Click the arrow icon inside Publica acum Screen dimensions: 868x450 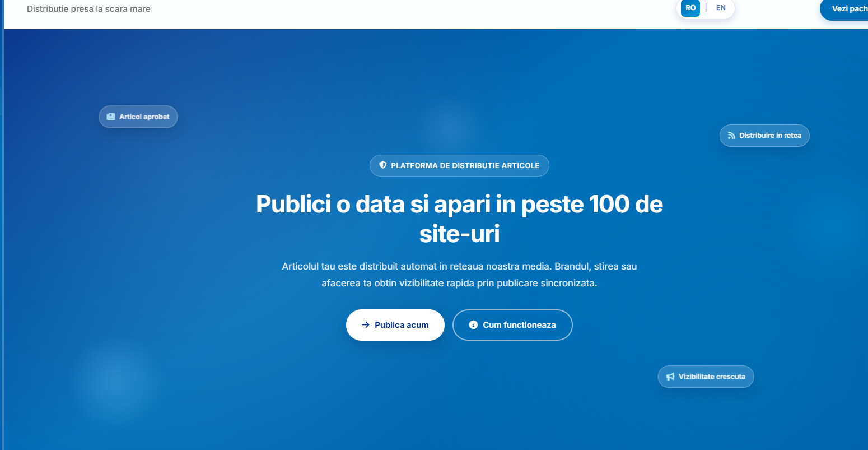pyautogui.click(x=366, y=325)
